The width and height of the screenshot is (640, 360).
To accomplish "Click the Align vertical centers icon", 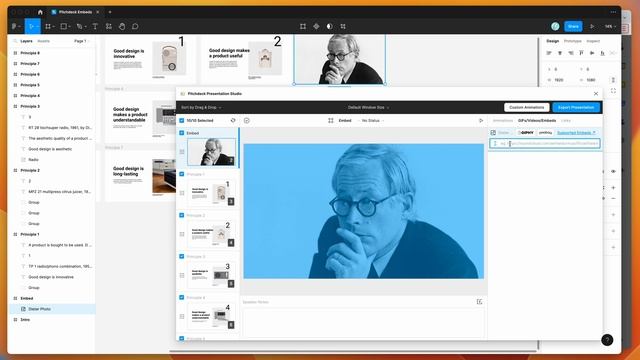I will click(592, 53).
